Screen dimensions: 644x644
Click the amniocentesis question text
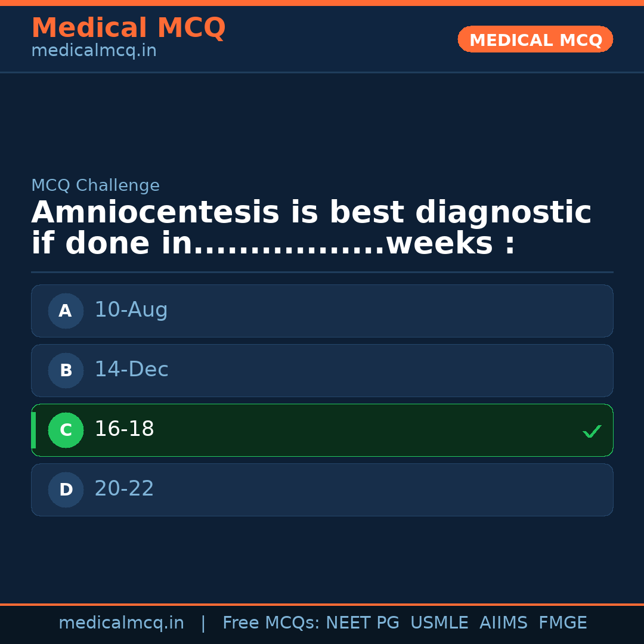pyautogui.click(x=310, y=228)
